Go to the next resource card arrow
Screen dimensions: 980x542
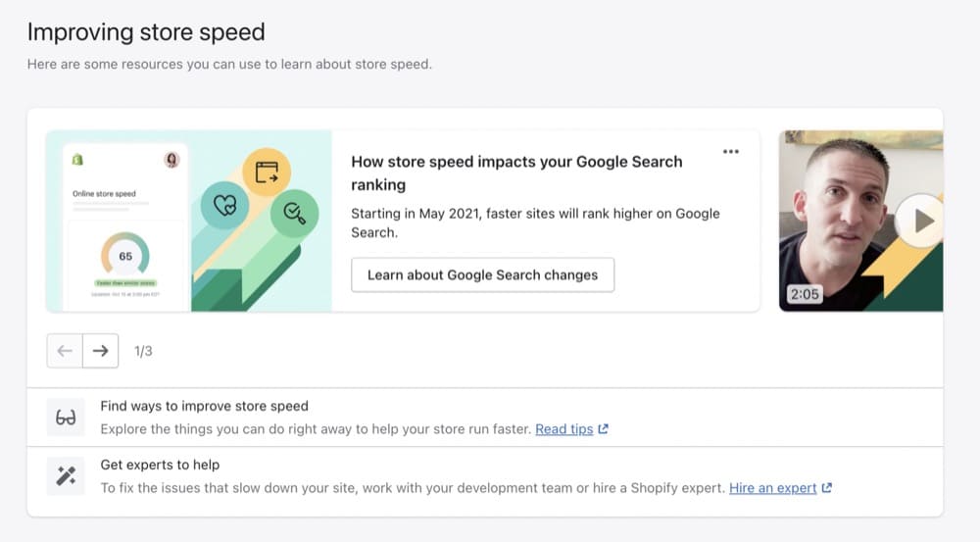100,351
